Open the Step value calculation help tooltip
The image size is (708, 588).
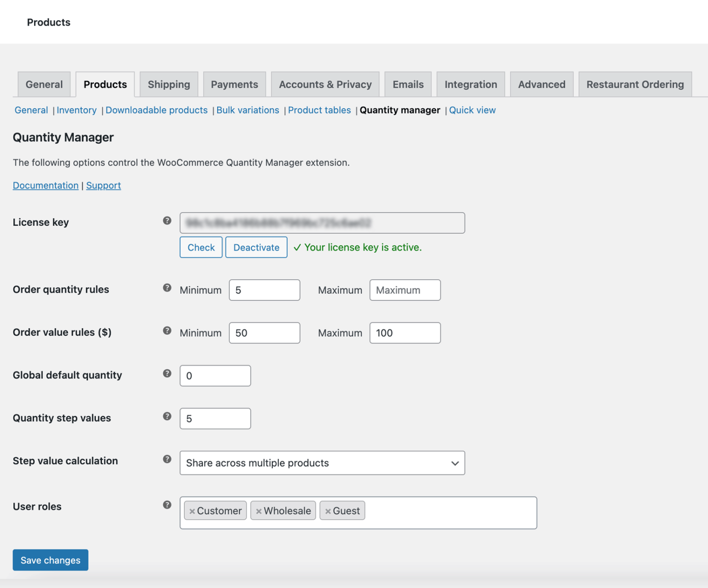(166, 459)
